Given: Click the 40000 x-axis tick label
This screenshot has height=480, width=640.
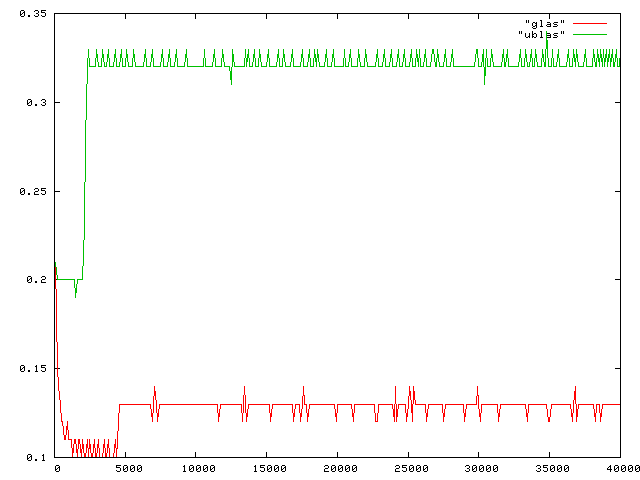Looking at the screenshot, I should pyautogui.click(x=620, y=469).
